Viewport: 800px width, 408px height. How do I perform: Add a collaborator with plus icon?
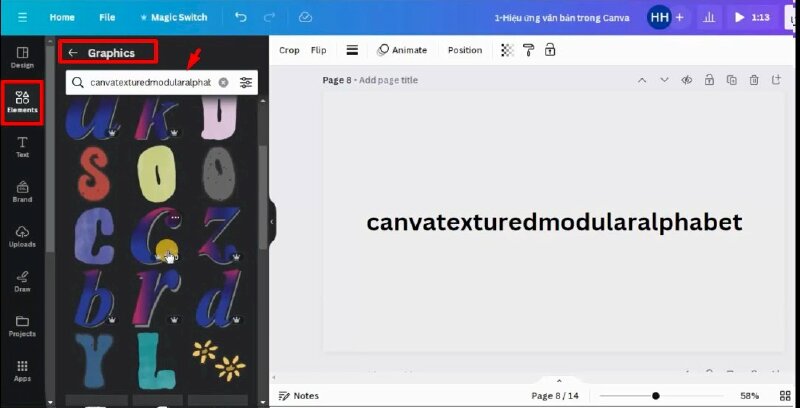click(679, 17)
